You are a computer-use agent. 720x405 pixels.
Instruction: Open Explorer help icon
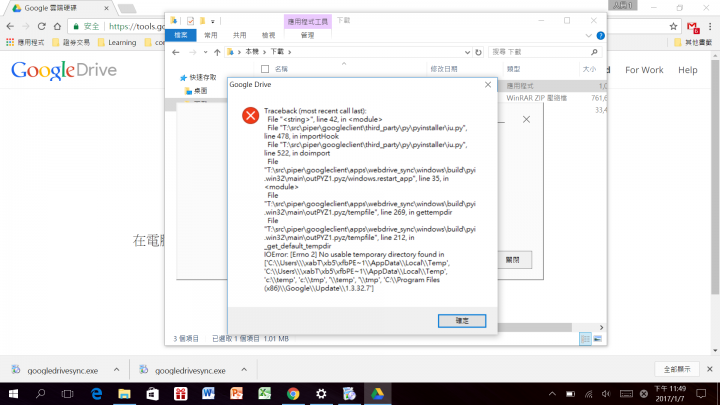pos(600,35)
